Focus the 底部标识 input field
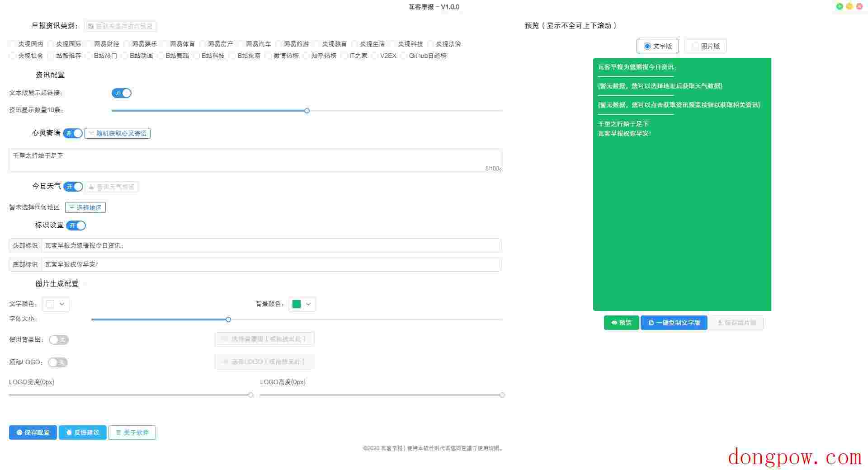868x470 pixels. point(271,264)
